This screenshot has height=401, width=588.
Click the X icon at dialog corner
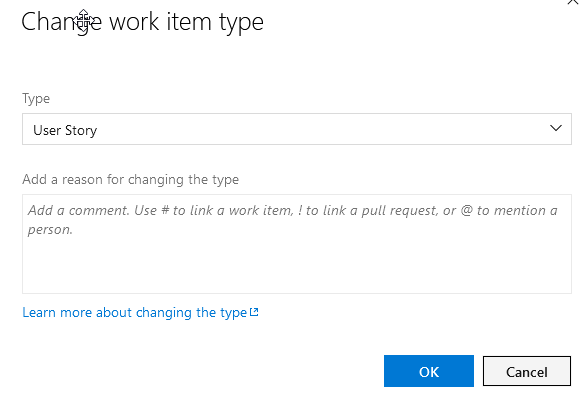574,2
